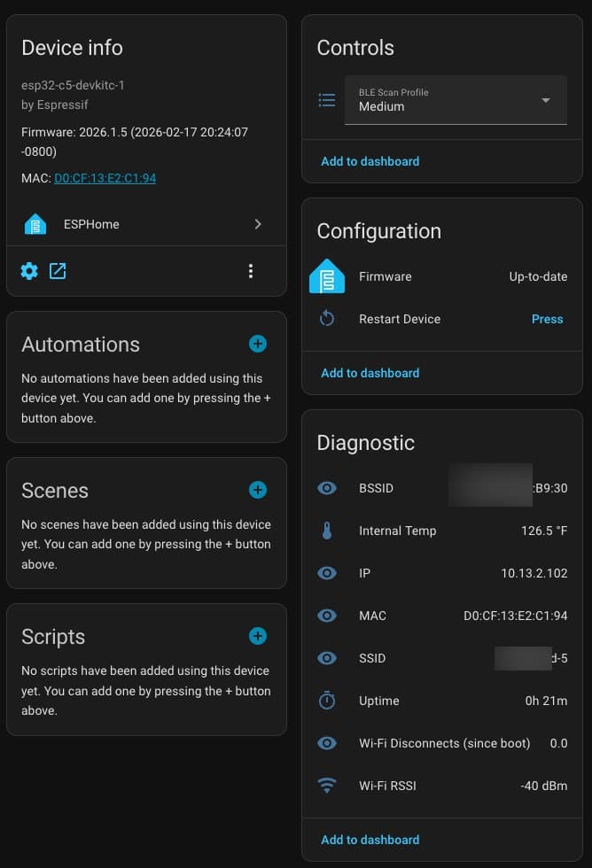Click the open-in-new-window visit device icon
Image resolution: width=592 pixels, height=868 pixels.
58,271
